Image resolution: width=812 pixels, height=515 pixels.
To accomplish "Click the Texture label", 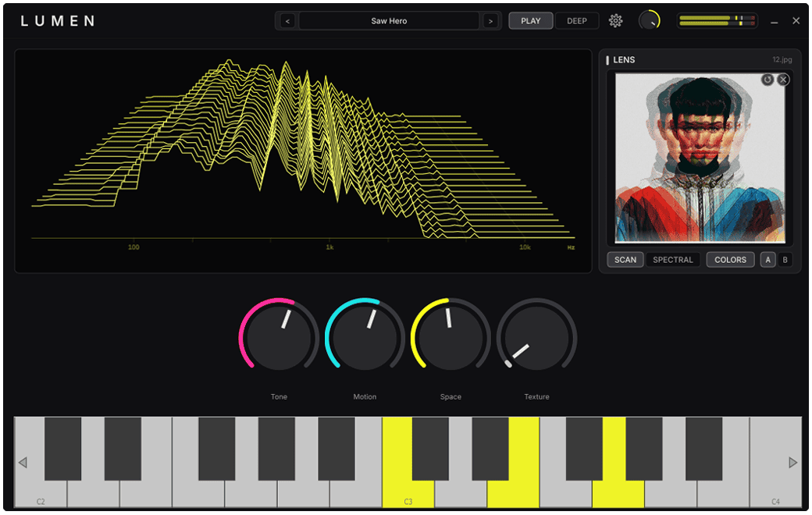I will 536,396.
